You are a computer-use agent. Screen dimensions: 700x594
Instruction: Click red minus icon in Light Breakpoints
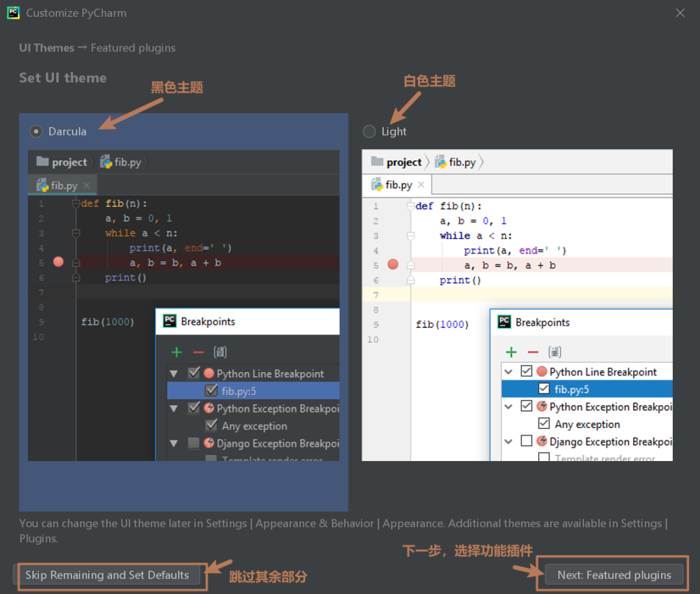533,352
